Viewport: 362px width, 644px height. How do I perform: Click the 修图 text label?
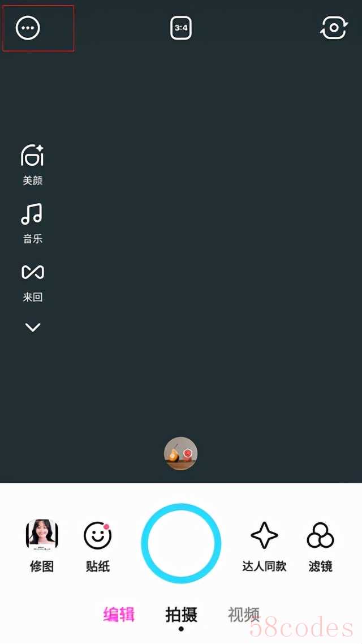42,566
